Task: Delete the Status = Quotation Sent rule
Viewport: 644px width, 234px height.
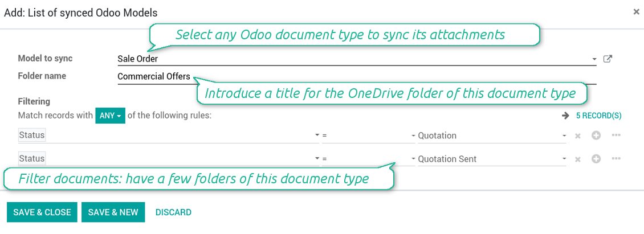Action: [577, 159]
